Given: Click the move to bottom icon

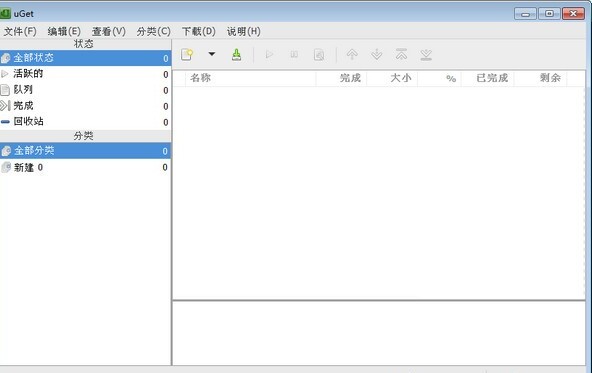Looking at the screenshot, I should 426,55.
